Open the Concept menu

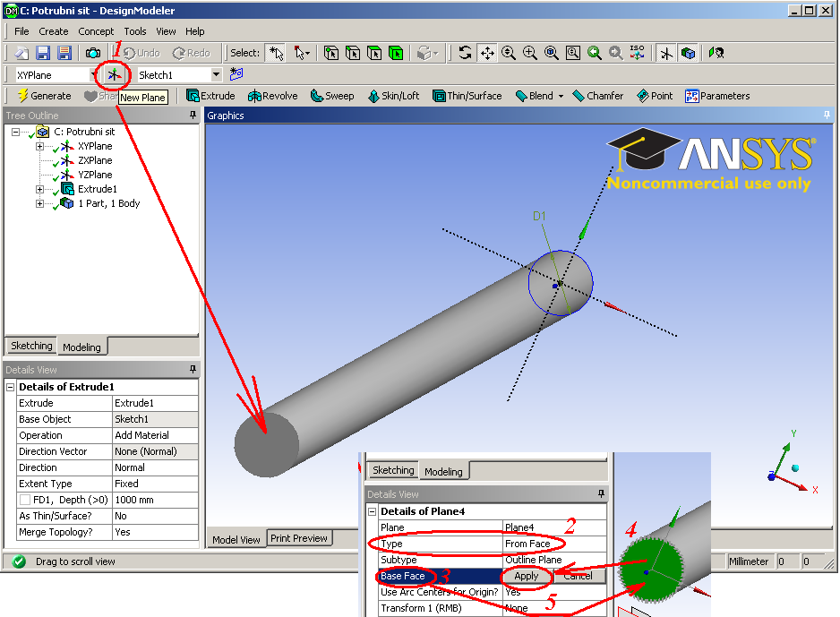point(96,31)
